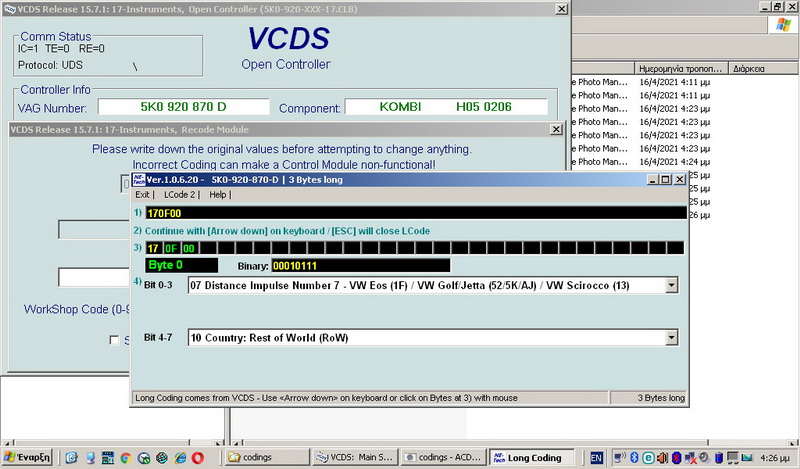
Task: Click the Binary value field 00010111
Action: 361,265
